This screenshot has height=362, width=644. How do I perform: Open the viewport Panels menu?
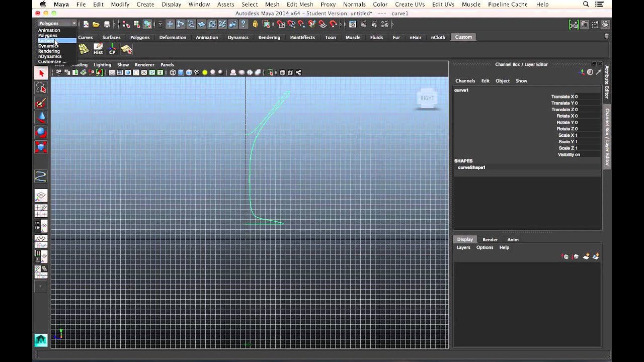coord(167,65)
